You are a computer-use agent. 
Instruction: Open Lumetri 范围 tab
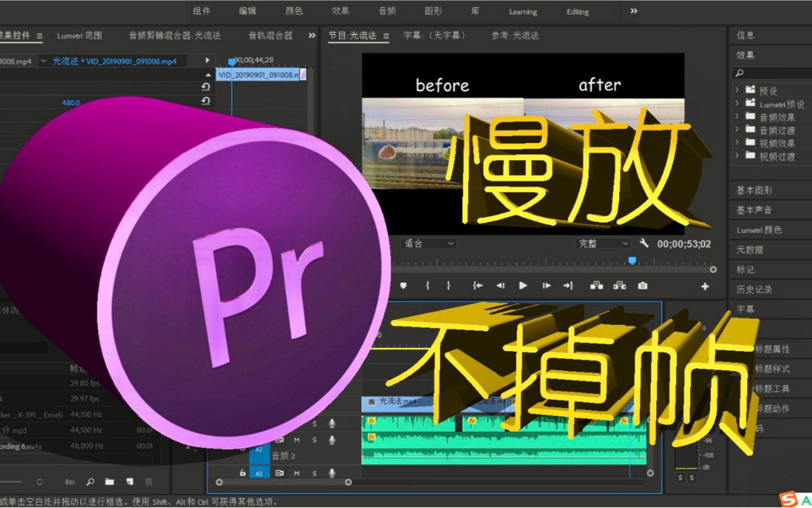pos(79,35)
